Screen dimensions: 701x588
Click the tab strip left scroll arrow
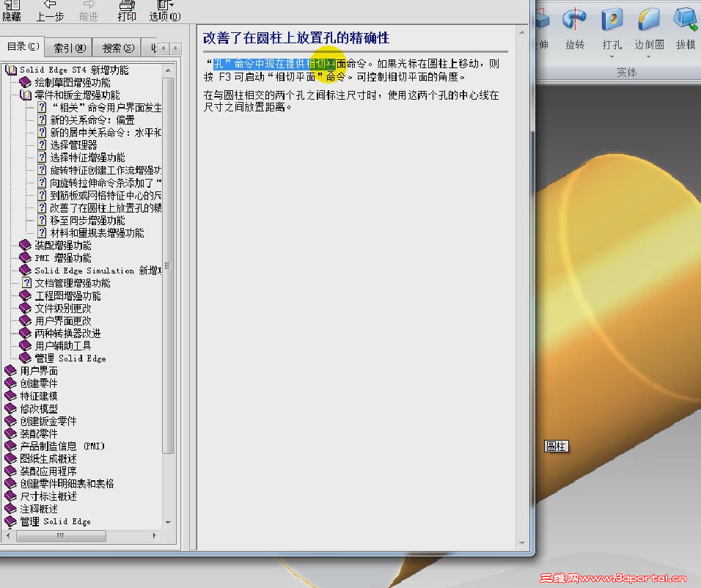[164, 48]
